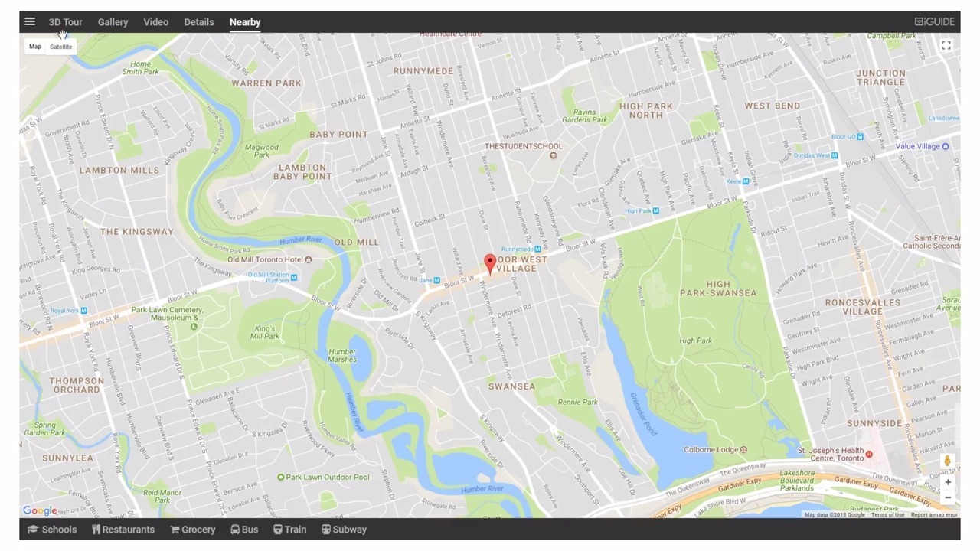The width and height of the screenshot is (980, 551).
Task: Zoom in with the plus button
Action: coord(947,482)
